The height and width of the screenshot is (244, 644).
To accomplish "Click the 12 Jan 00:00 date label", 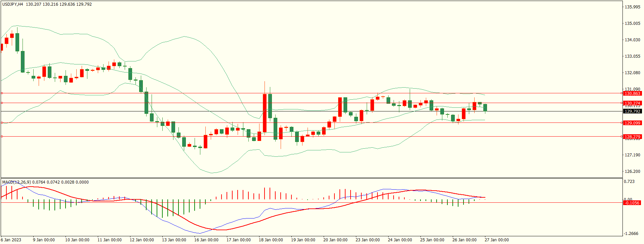I will 142,240.
